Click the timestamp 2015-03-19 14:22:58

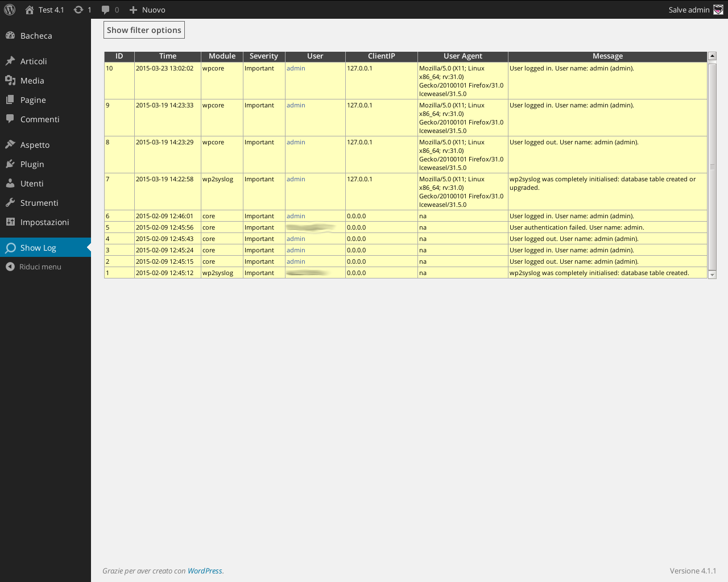pos(164,179)
